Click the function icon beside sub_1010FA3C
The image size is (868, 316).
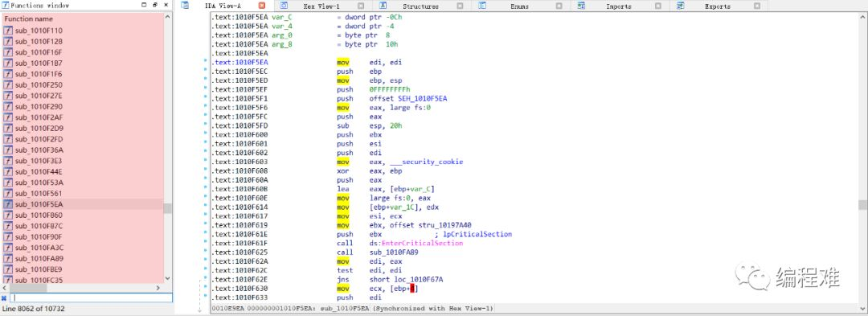click(8, 248)
